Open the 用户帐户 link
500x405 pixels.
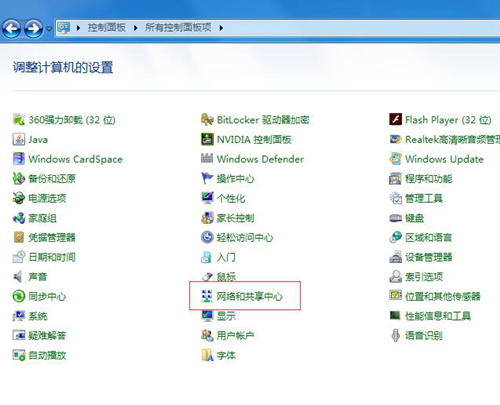coord(235,335)
